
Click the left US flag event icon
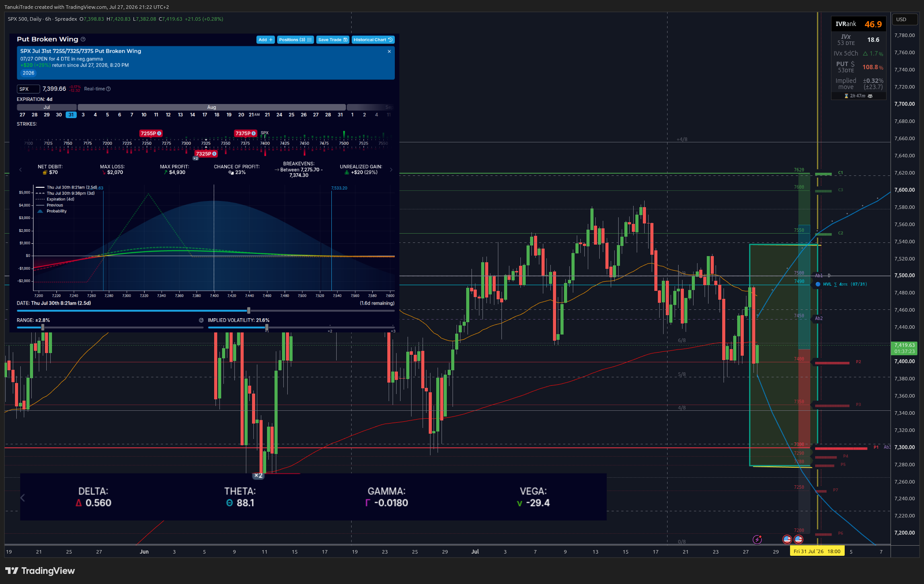click(787, 539)
